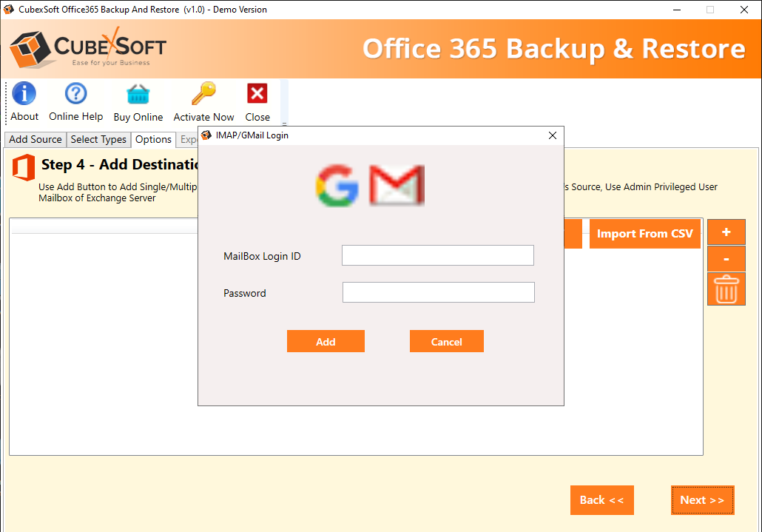
Task: Click the Password label text
Action: click(244, 293)
